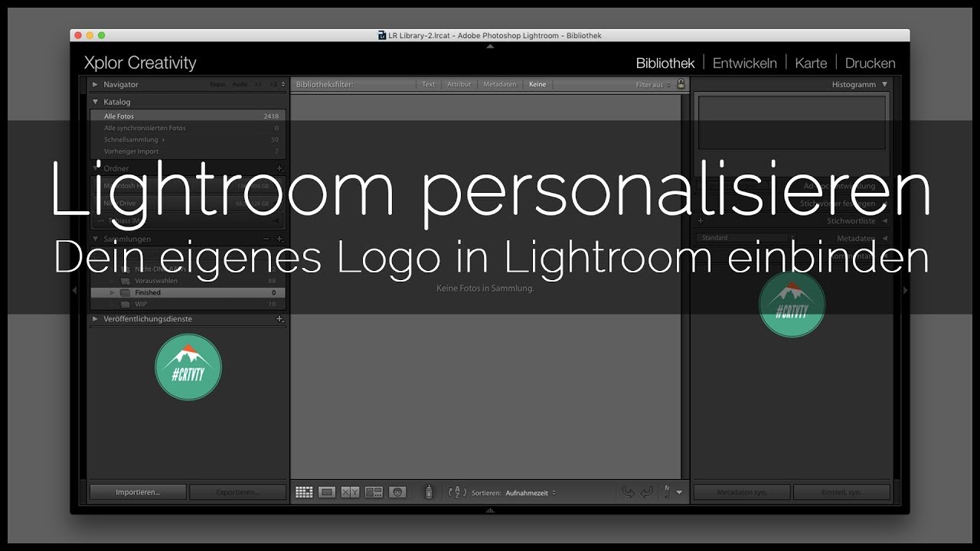The width and height of the screenshot is (980, 551).
Task: Expand the Veröffentlichungsdienste panel
Action: click(95, 319)
